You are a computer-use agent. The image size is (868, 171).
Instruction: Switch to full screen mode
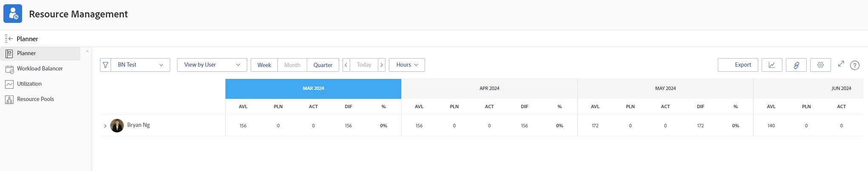841,64
